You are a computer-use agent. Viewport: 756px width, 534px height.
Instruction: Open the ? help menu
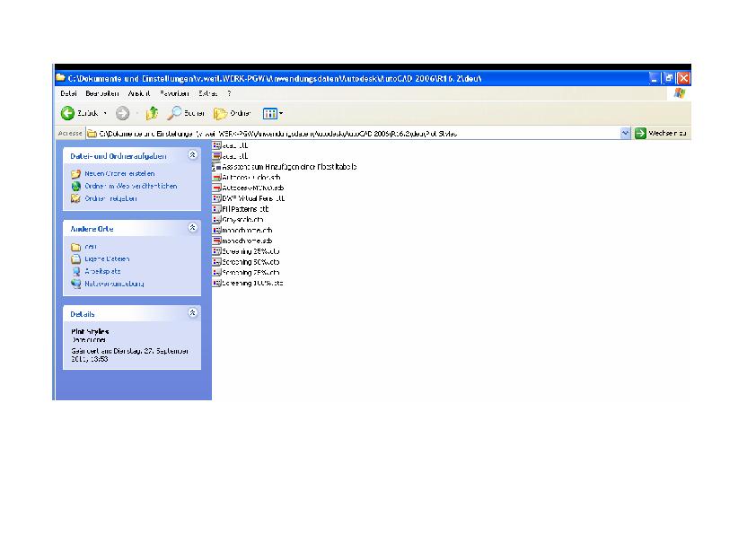[230, 93]
